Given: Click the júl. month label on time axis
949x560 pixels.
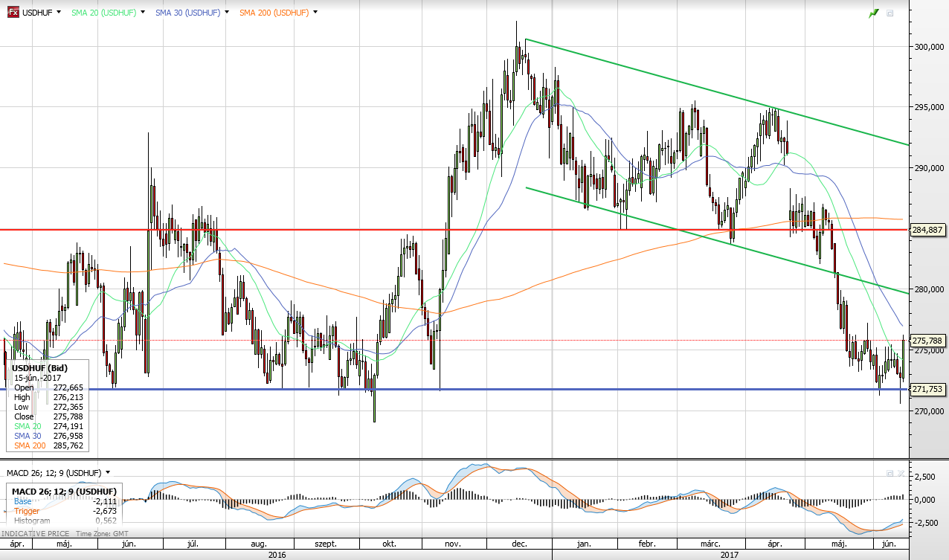Looking at the screenshot, I should (x=192, y=544).
